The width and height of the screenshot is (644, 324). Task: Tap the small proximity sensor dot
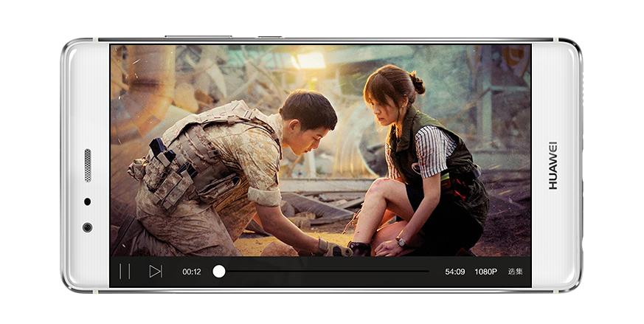88,201
